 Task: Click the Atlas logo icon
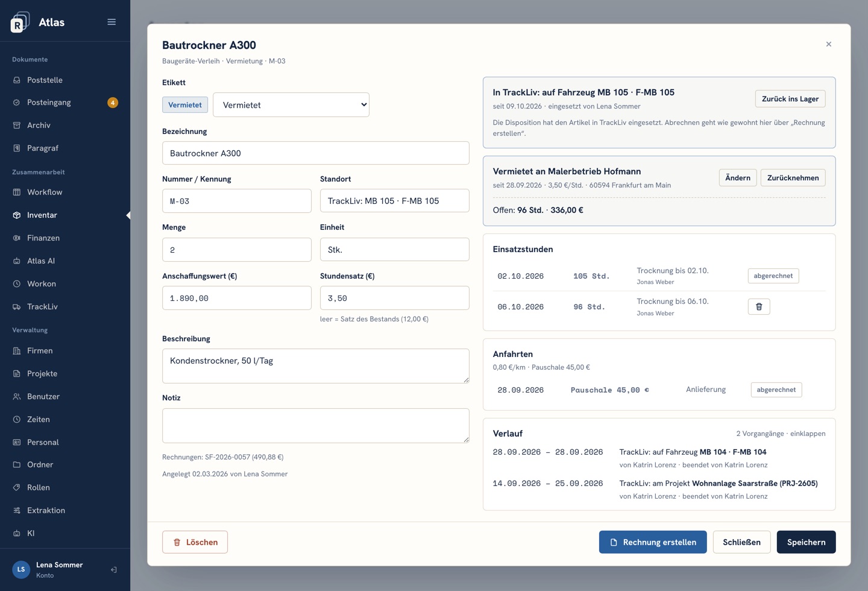[x=20, y=22]
